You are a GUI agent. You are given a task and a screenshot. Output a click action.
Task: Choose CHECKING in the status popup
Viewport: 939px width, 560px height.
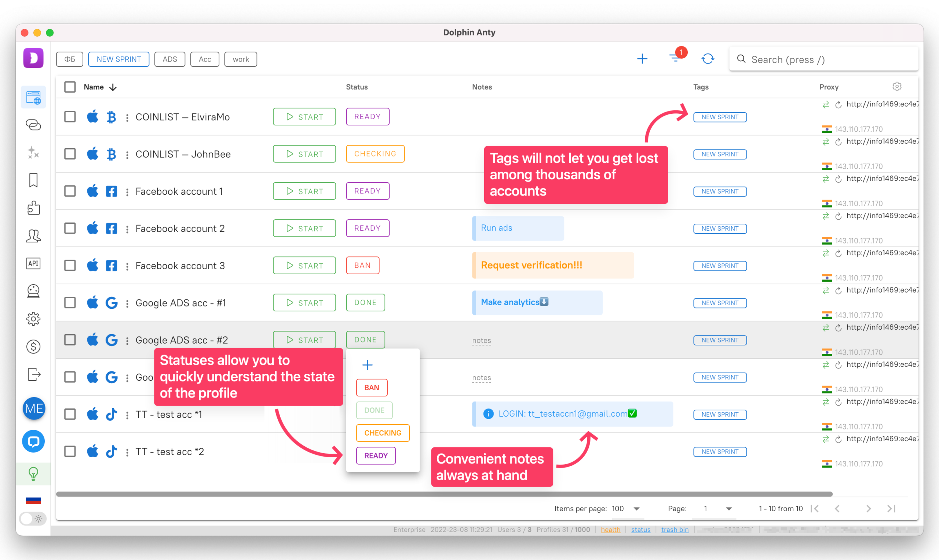point(383,433)
